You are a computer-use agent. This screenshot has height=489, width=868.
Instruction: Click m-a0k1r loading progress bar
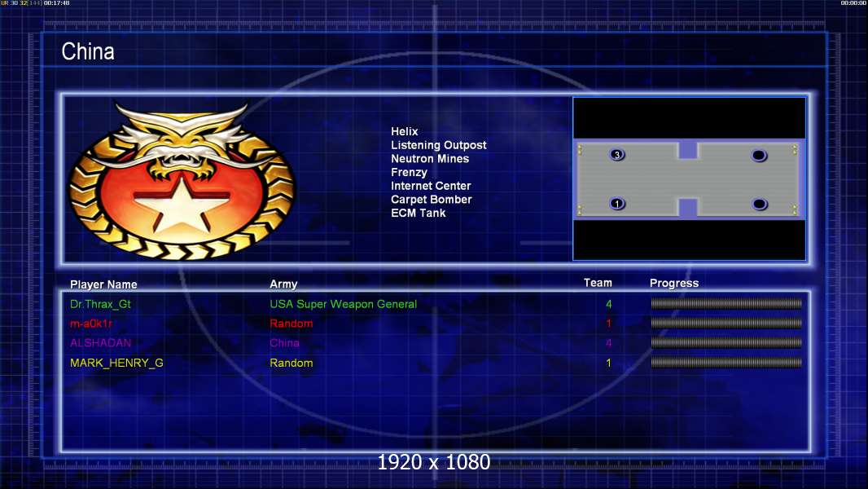click(726, 323)
